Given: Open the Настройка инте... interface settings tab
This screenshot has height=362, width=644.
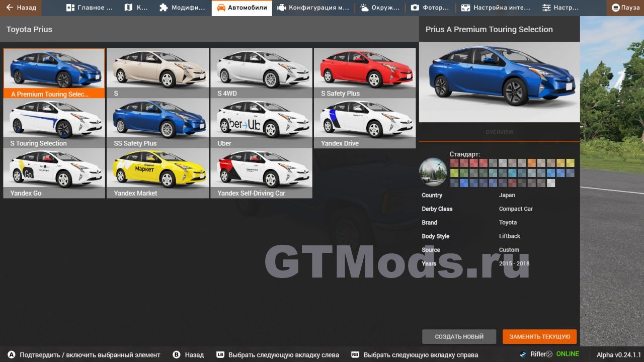Looking at the screenshot, I should click(495, 8).
